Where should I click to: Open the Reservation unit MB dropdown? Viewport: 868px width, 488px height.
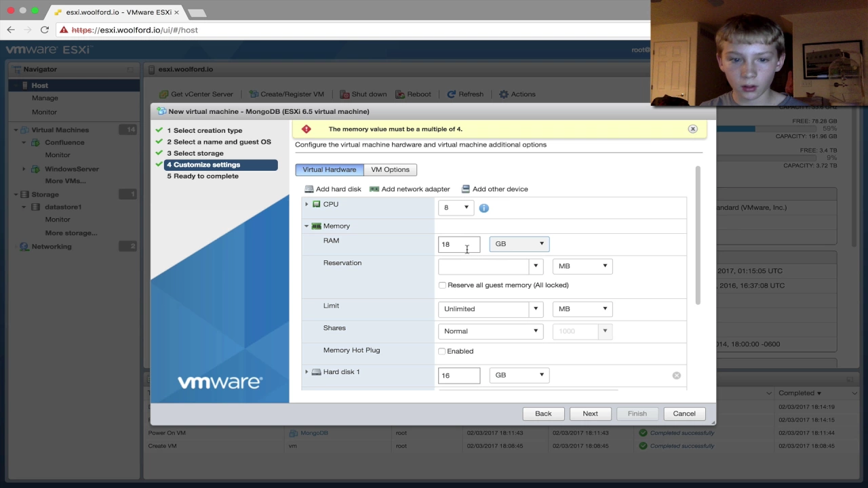click(x=583, y=266)
